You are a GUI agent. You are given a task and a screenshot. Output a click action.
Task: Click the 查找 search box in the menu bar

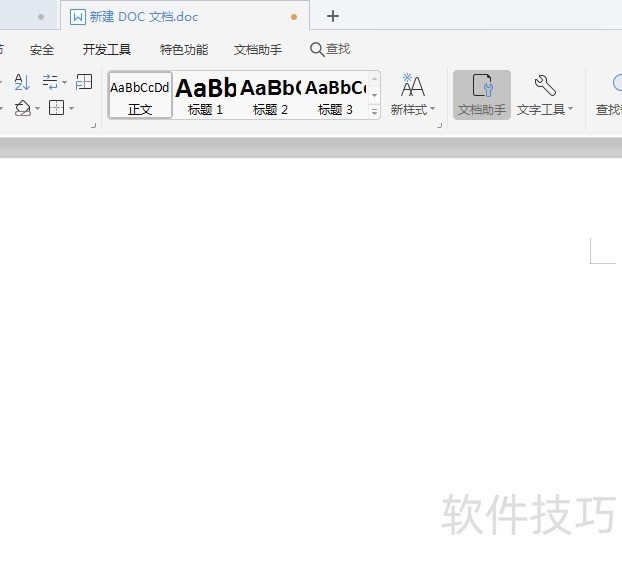tap(330, 49)
